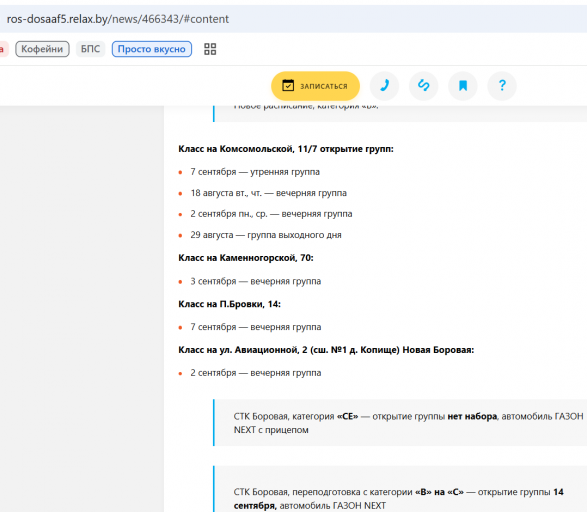Viewport: 587px width, 512px height.
Task: Click heading Класс на Комсомольской, 11/7
Action: coord(286,149)
